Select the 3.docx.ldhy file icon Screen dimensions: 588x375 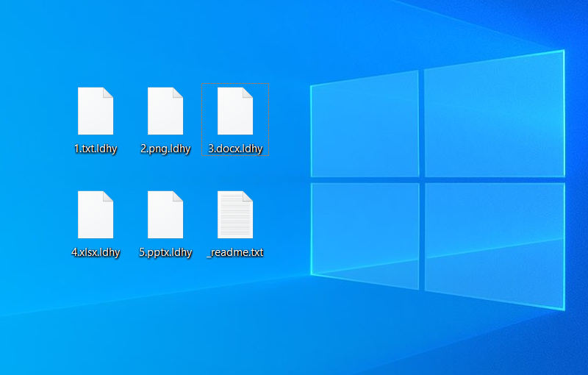235,111
